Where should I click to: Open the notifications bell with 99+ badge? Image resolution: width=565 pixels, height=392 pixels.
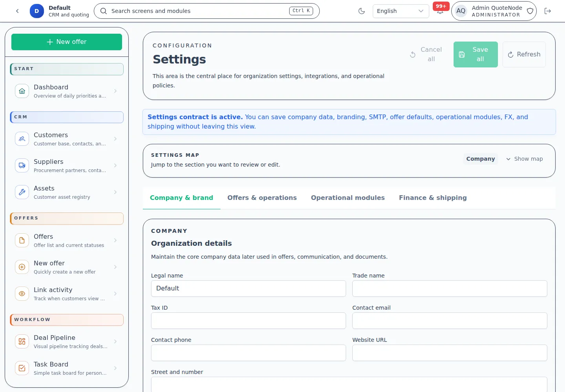coord(440,11)
